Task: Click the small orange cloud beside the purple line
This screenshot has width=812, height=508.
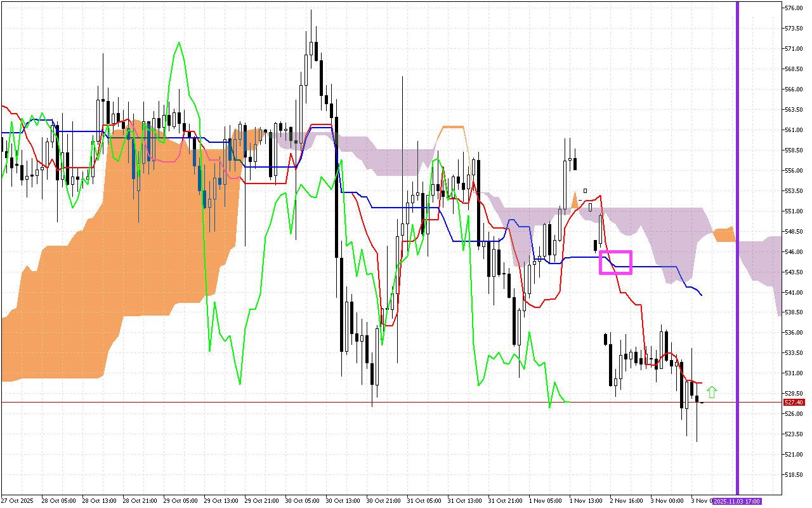Action: coord(724,235)
